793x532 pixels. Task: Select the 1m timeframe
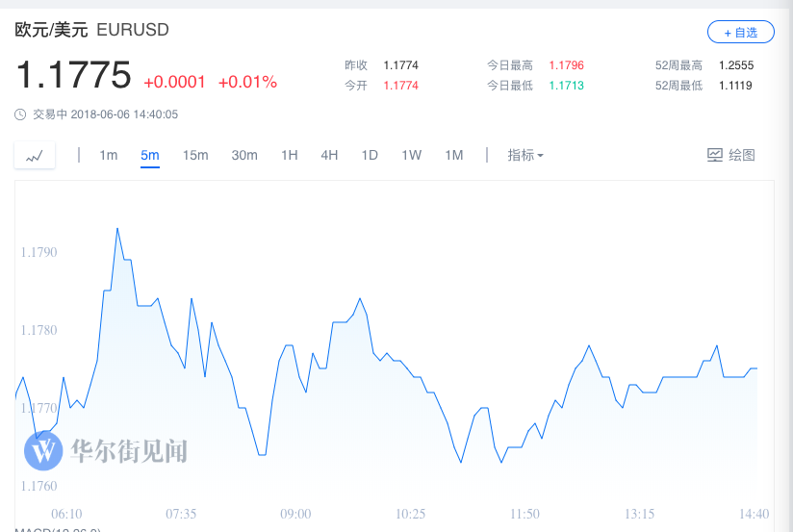pos(108,155)
